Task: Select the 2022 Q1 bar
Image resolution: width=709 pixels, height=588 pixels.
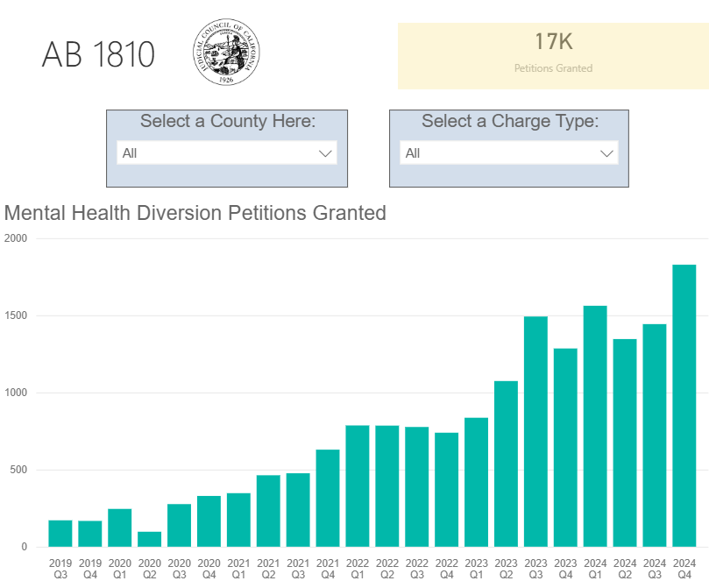Action: click(x=358, y=485)
